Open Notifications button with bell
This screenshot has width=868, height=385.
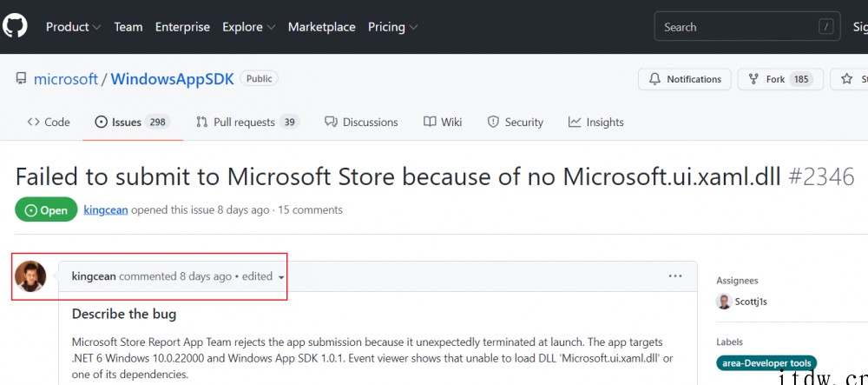684,79
